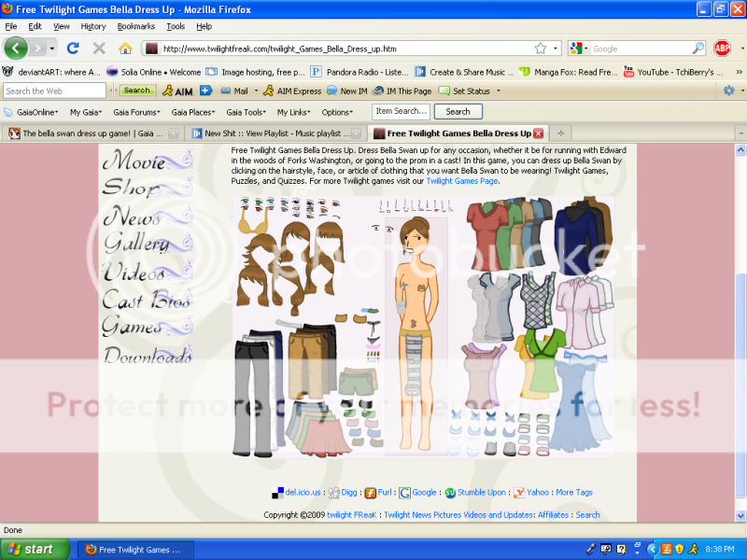Click the Reload page button

tap(73, 48)
